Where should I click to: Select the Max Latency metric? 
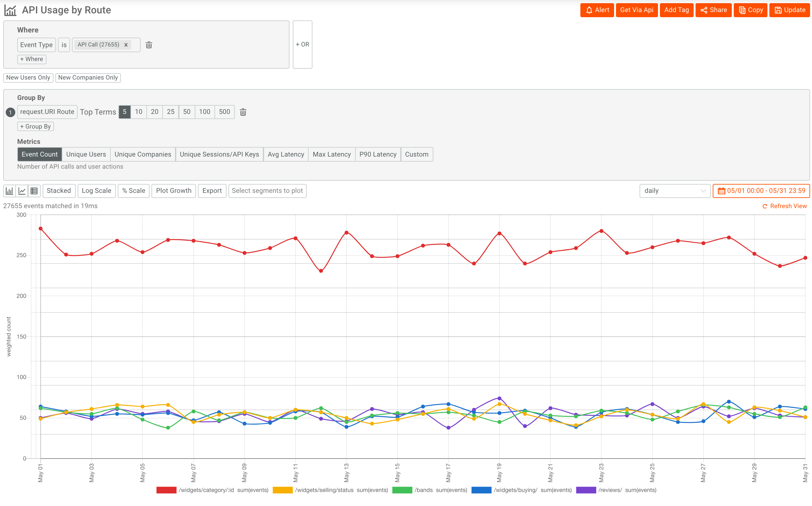tap(332, 154)
